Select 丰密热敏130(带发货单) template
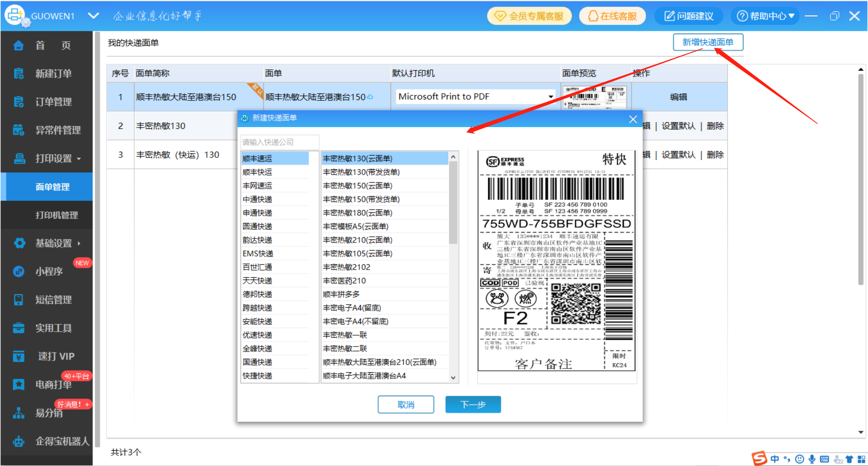 [x=385, y=172]
